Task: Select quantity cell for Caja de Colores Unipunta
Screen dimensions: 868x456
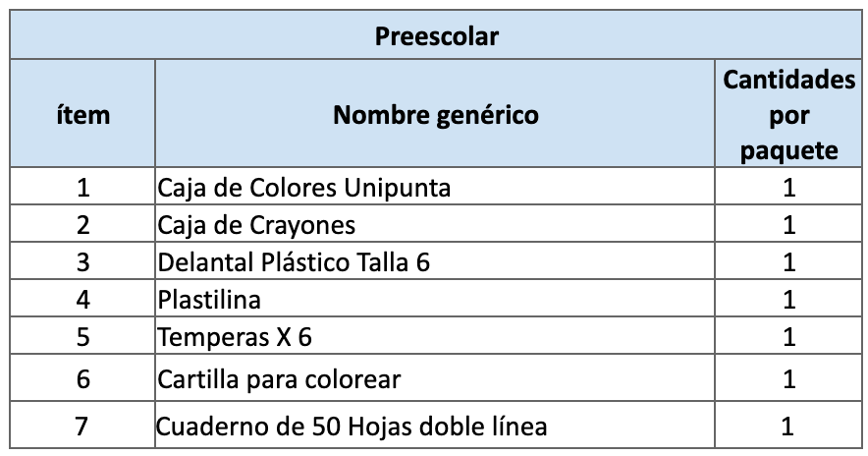Action: (788, 188)
